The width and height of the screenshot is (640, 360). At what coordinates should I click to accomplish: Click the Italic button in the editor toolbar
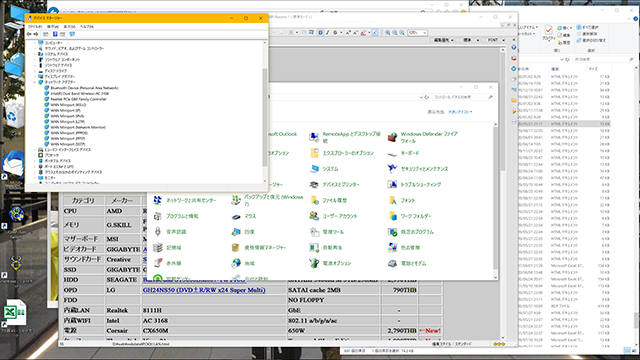tap(327, 33)
